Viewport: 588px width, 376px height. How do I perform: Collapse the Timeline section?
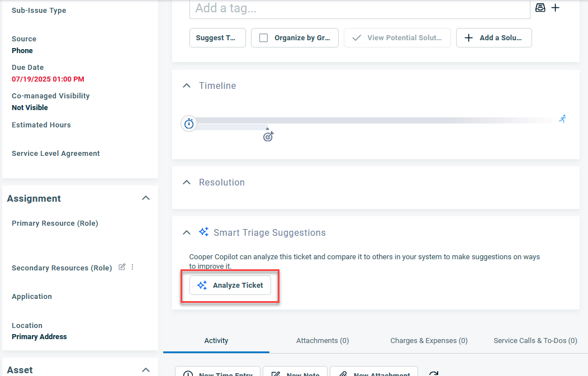[187, 85]
